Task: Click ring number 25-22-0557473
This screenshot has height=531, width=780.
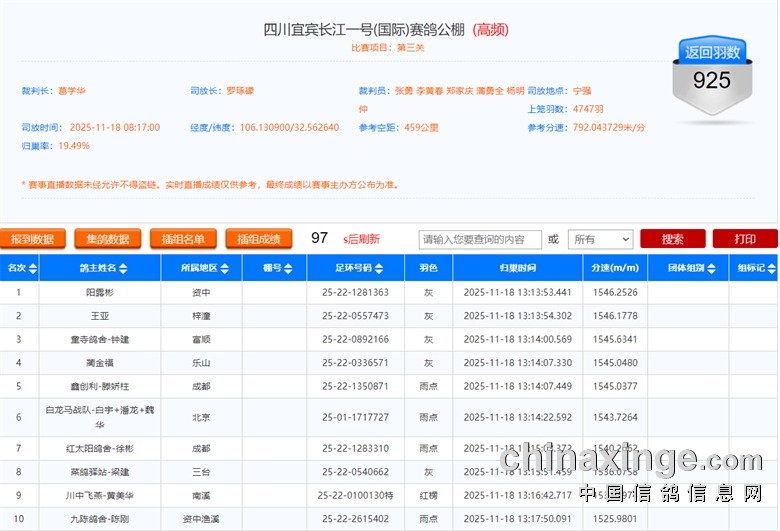Action: click(x=355, y=316)
